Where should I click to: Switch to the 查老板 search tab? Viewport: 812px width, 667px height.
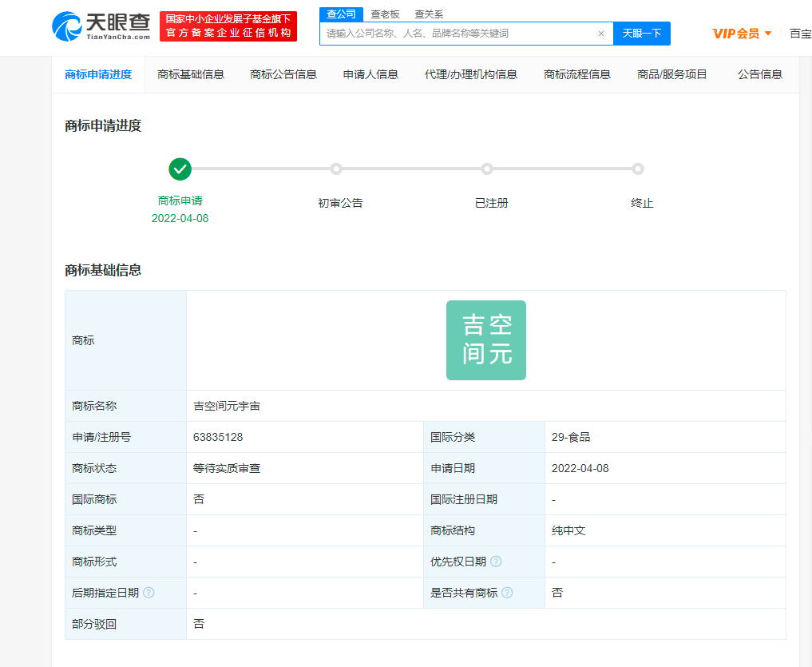(x=385, y=14)
